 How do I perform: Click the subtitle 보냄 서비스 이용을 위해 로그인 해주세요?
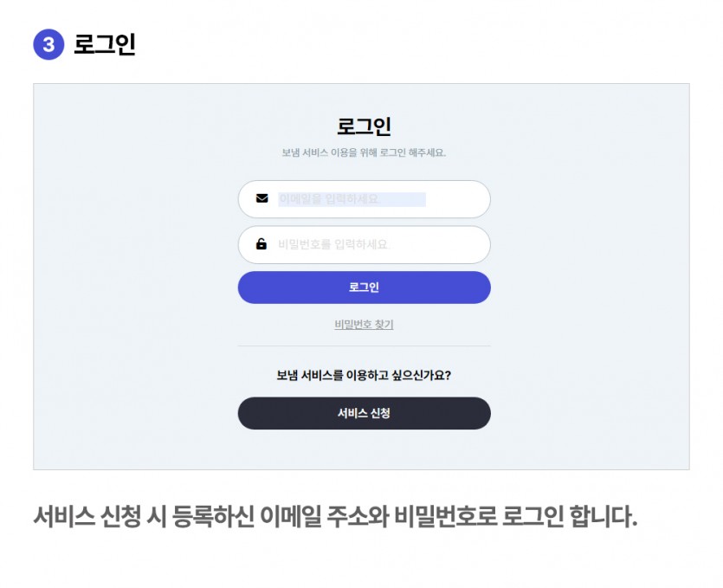click(364, 153)
